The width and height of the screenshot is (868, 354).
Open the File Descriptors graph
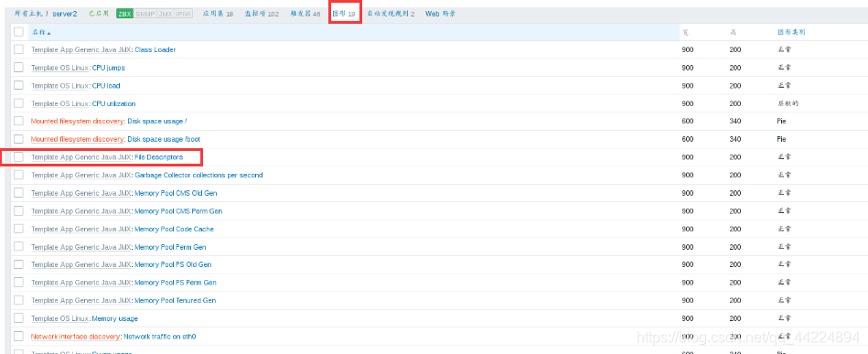click(x=158, y=157)
